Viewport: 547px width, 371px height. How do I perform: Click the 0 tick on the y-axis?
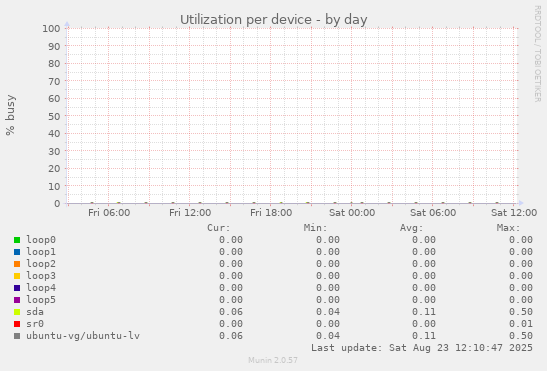coord(58,203)
